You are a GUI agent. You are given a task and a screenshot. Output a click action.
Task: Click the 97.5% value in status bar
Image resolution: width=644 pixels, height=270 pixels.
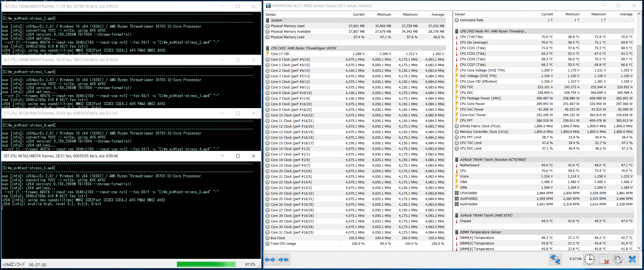[250, 264]
